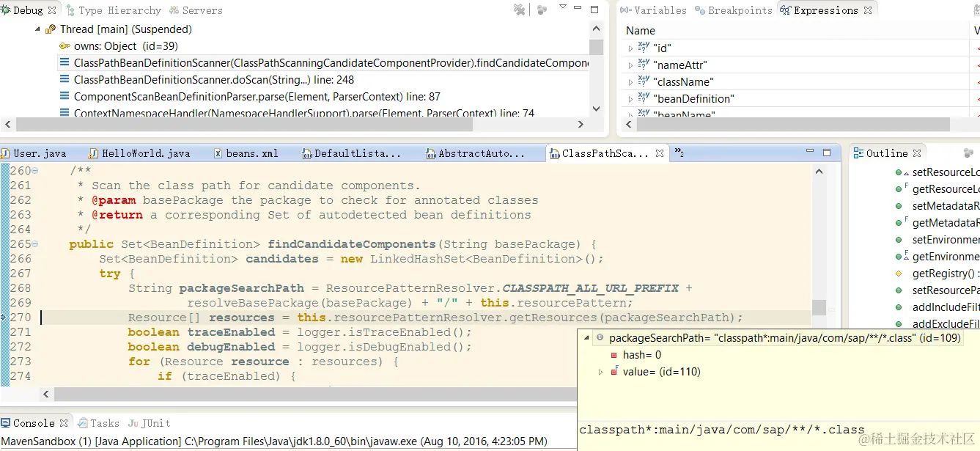Select hash= 0 field in popup
Screen dimensions: 980x451
(641, 355)
